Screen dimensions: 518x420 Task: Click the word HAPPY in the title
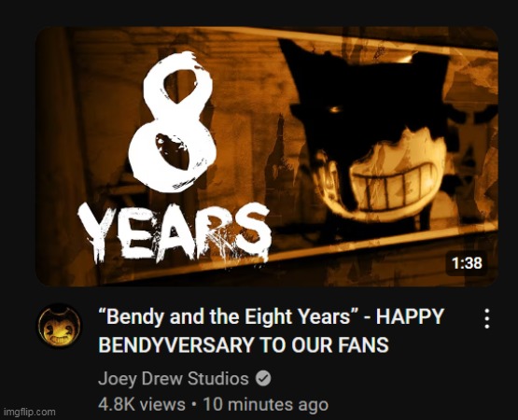(x=410, y=316)
